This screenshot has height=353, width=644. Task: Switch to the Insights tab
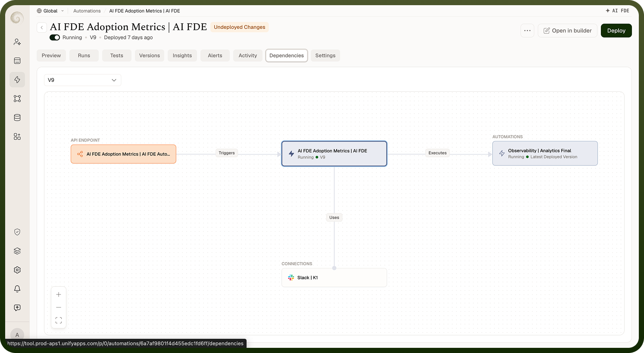[182, 56]
